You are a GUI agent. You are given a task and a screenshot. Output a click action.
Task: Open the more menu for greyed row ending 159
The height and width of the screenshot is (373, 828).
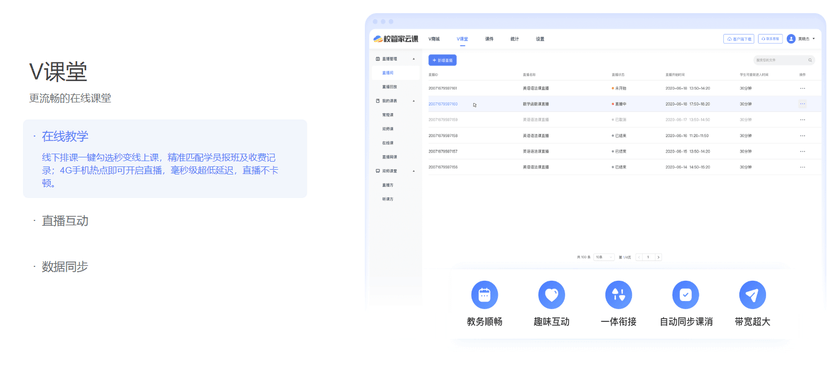(802, 120)
